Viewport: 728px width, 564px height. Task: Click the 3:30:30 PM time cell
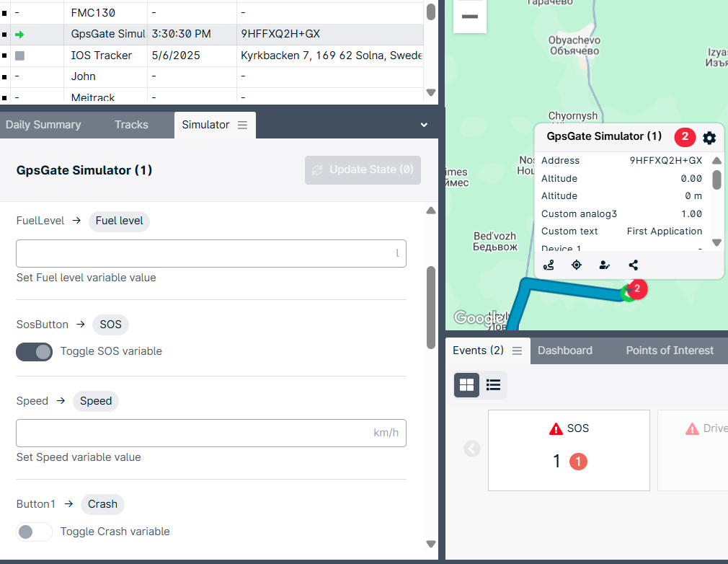[181, 34]
